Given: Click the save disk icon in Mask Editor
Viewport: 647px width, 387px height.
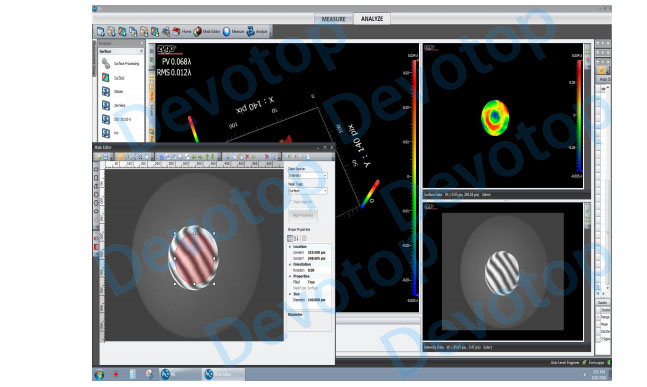Looking at the screenshot, I should point(106,157).
